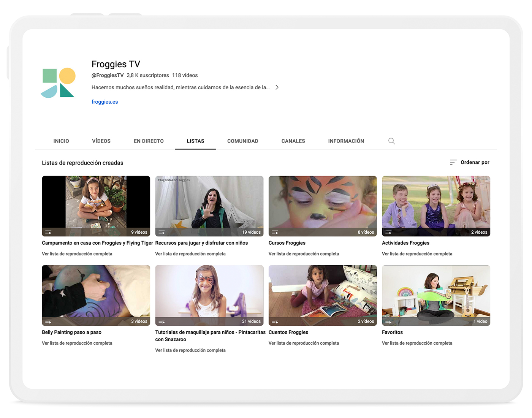Click the 3,8 K suscriptores text

coord(148,75)
